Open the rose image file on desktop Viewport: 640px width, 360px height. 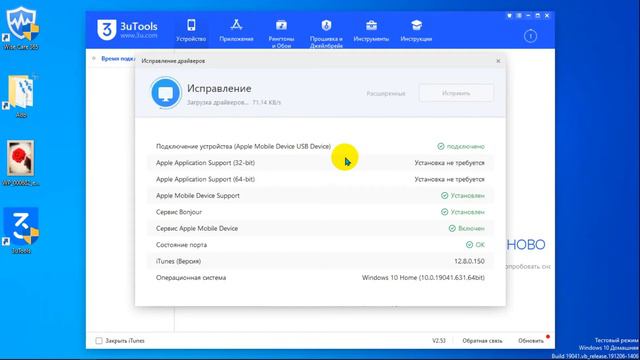tap(21, 163)
